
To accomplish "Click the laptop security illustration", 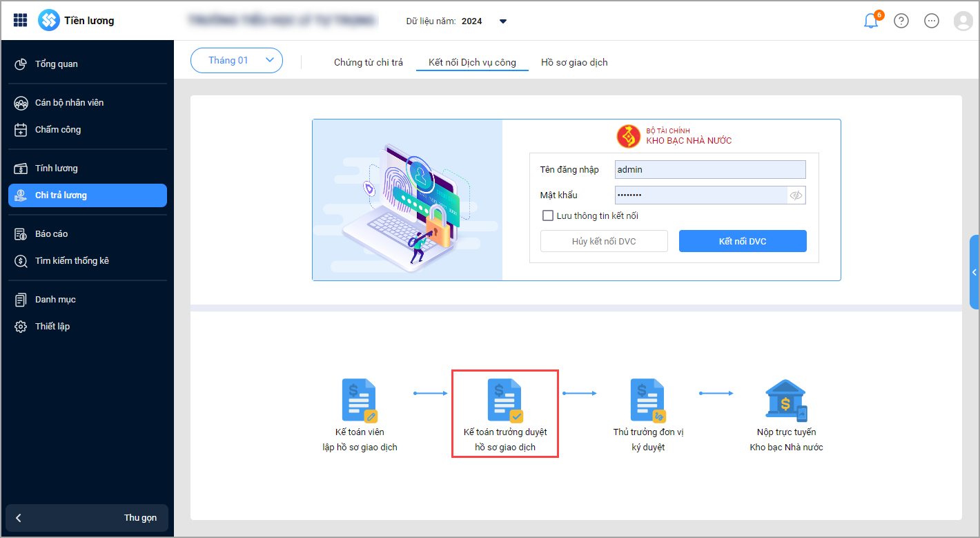I will [407, 200].
